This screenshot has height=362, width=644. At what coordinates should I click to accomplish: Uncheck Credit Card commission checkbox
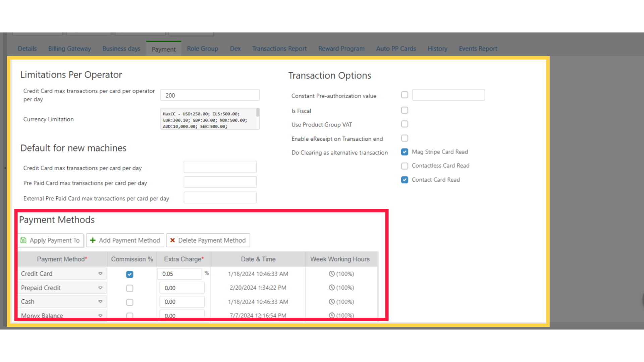tap(129, 274)
